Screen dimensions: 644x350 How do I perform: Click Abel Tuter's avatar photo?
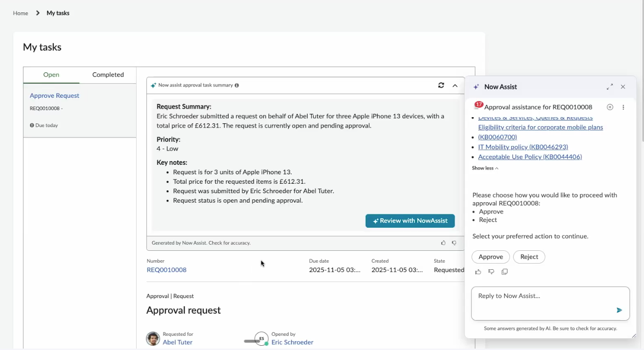coord(153,339)
